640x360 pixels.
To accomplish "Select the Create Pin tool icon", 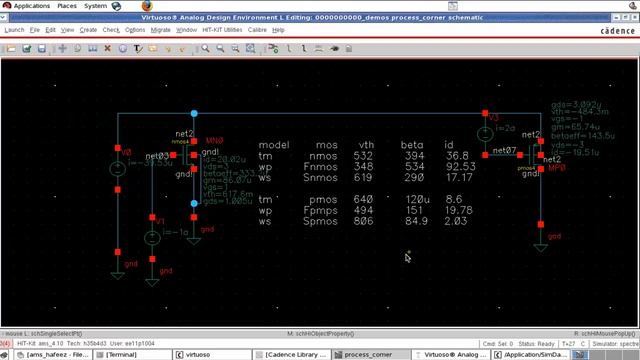I will pos(334,49).
